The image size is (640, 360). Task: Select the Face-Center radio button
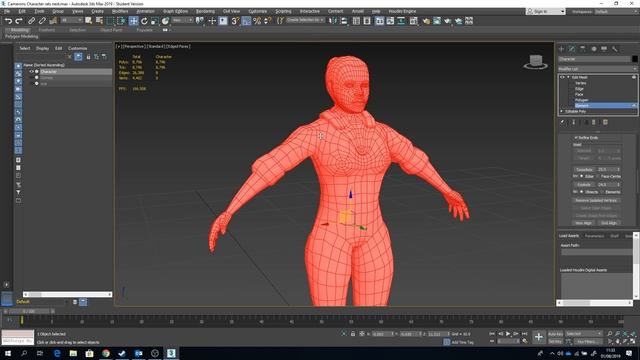(x=598, y=176)
